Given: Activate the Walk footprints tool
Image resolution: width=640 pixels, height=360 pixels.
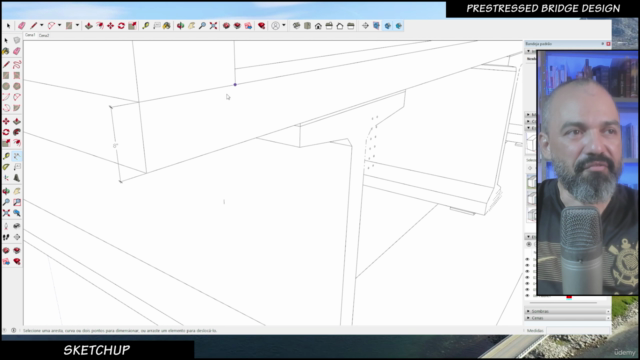Looking at the screenshot, I should (6, 237).
